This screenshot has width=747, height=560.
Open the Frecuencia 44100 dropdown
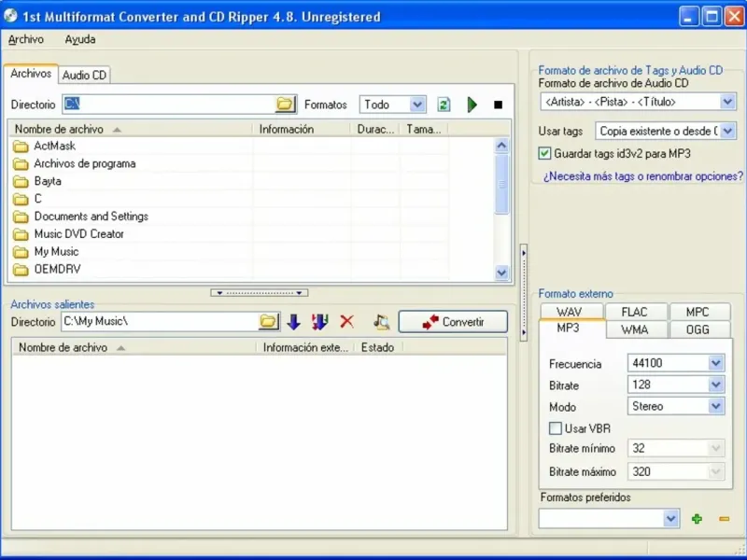(715, 363)
